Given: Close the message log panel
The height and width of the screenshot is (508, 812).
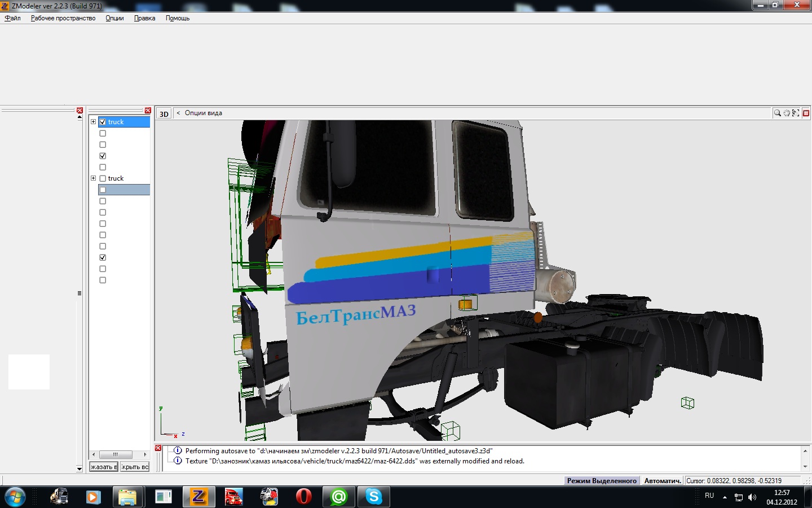Looking at the screenshot, I should click(x=158, y=448).
